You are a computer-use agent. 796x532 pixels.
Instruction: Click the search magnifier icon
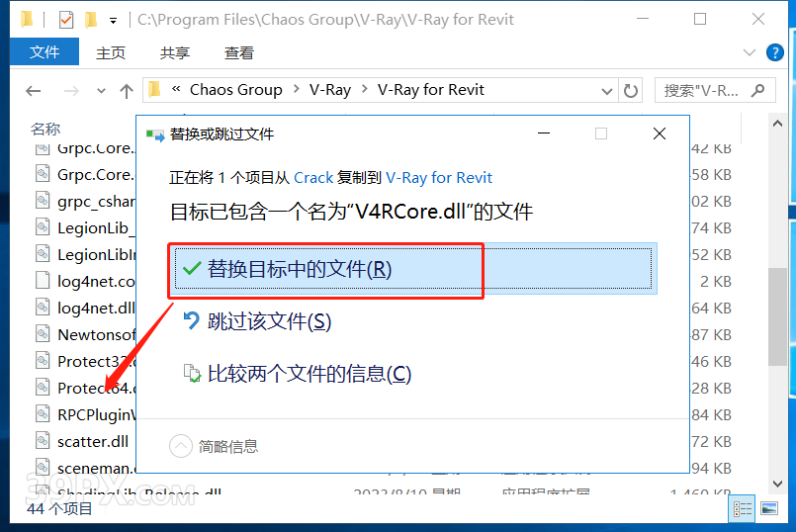[758, 90]
